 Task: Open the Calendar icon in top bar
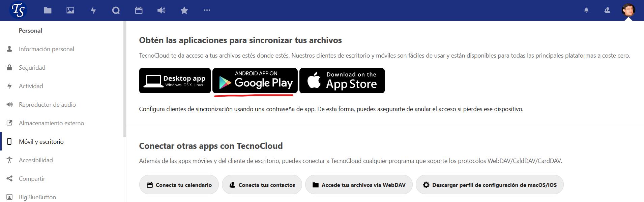click(139, 10)
